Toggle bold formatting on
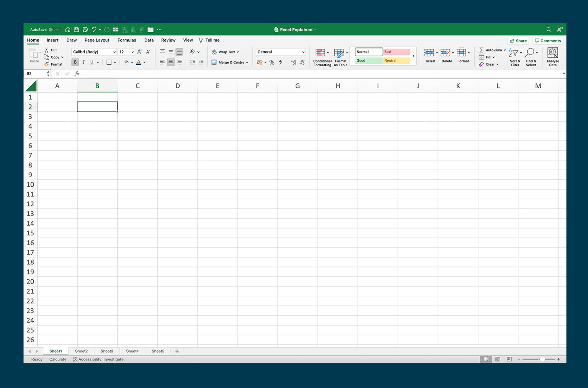The image size is (588, 388). [x=75, y=62]
